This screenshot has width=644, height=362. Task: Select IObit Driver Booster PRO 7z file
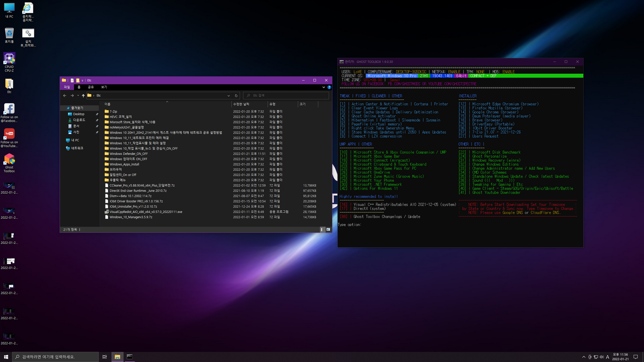click(136, 201)
